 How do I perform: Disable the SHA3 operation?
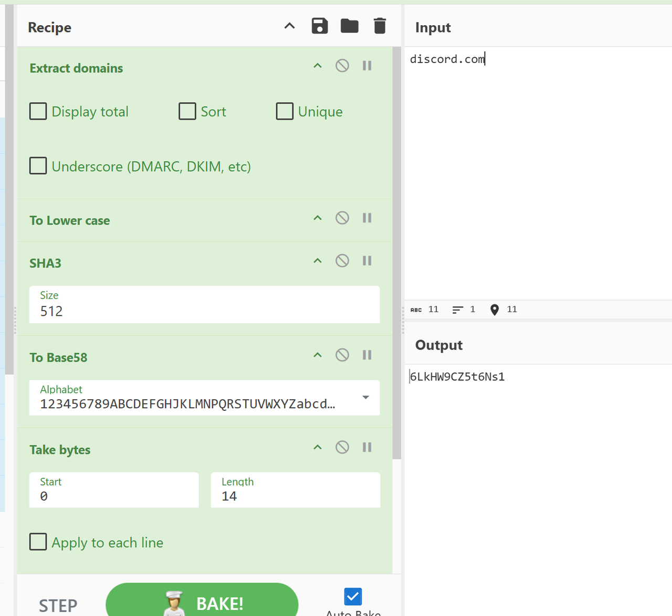click(342, 261)
